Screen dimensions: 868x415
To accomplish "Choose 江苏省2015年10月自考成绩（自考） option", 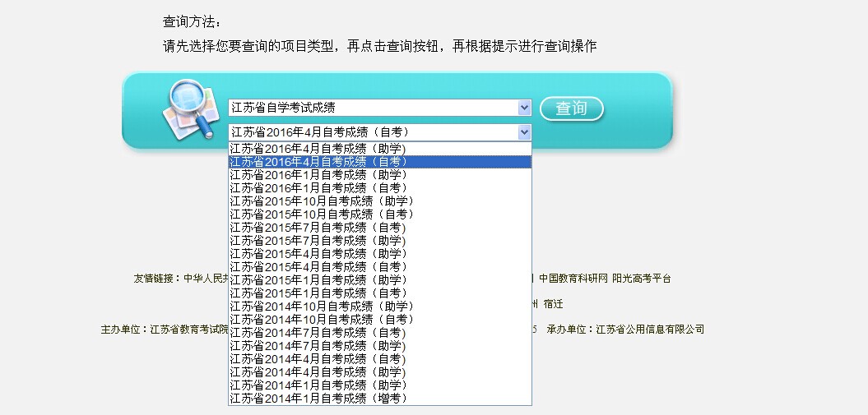I will click(380, 214).
